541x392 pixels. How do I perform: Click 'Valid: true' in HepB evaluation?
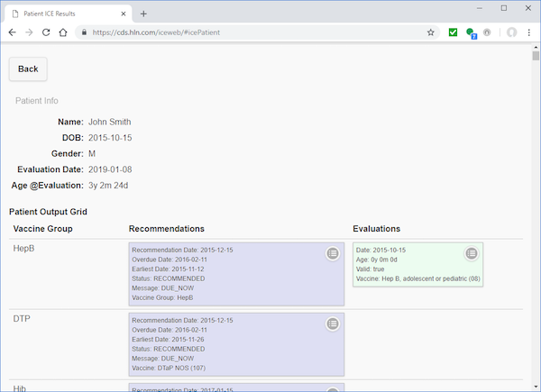point(370,269)
